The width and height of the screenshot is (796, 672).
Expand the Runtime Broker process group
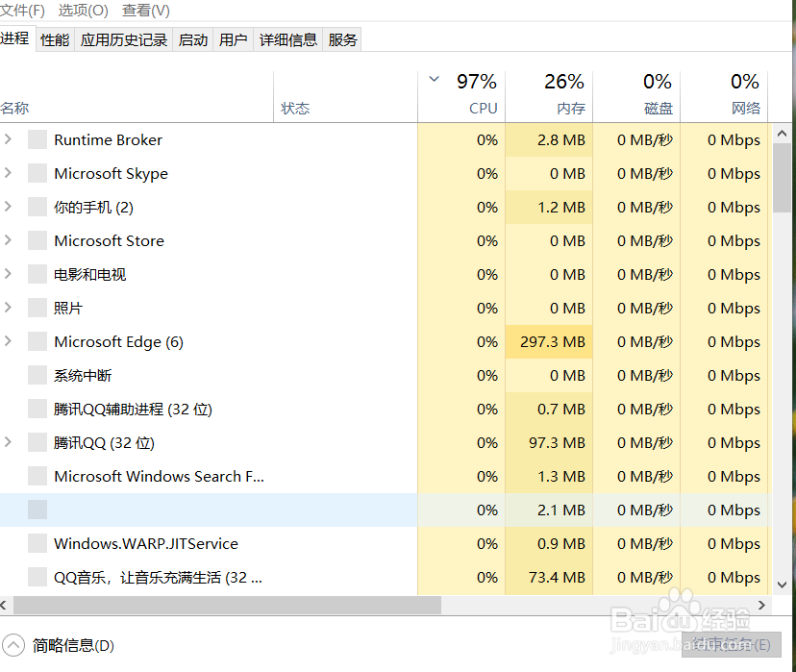tap(8, 139)
